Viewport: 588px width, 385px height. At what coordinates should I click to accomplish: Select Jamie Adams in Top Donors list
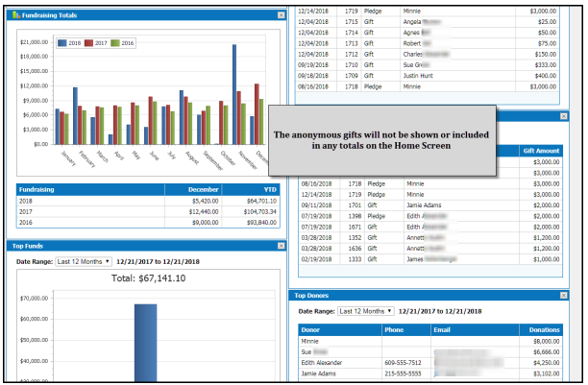click(430, 373)
